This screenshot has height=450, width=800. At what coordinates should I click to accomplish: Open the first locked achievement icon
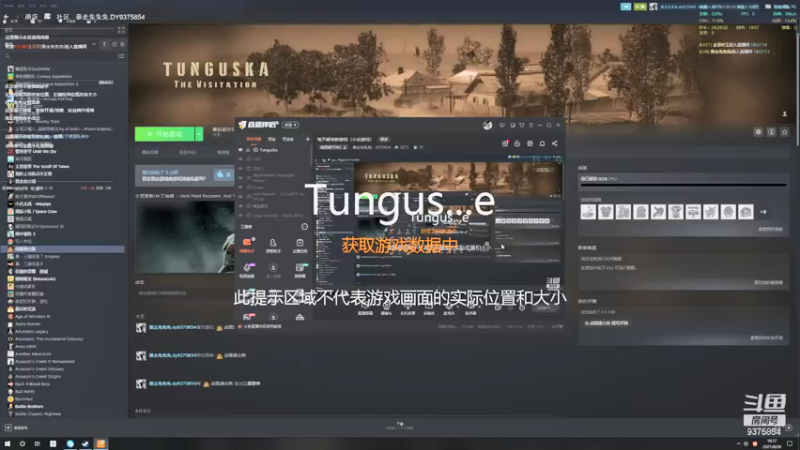click(x=588, y=211)
